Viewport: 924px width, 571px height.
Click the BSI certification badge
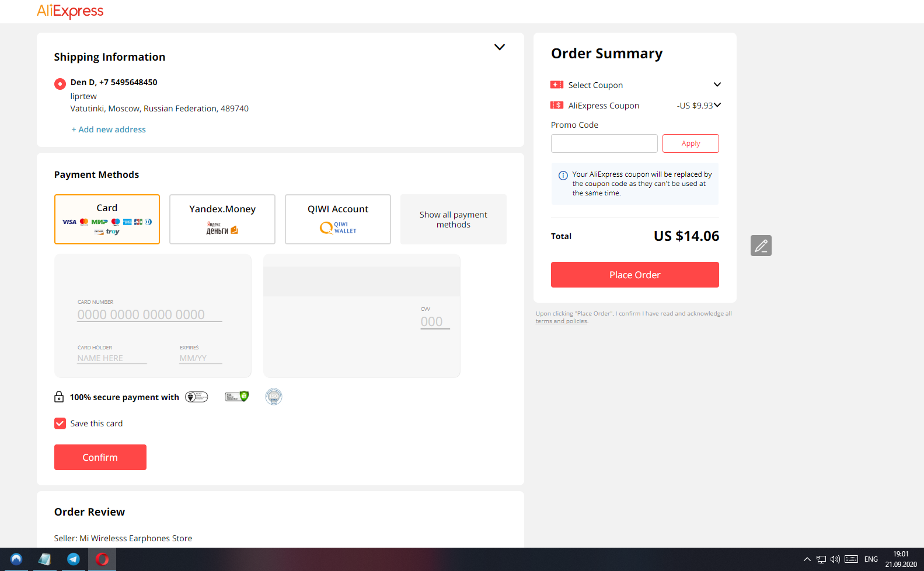point(197,397)
